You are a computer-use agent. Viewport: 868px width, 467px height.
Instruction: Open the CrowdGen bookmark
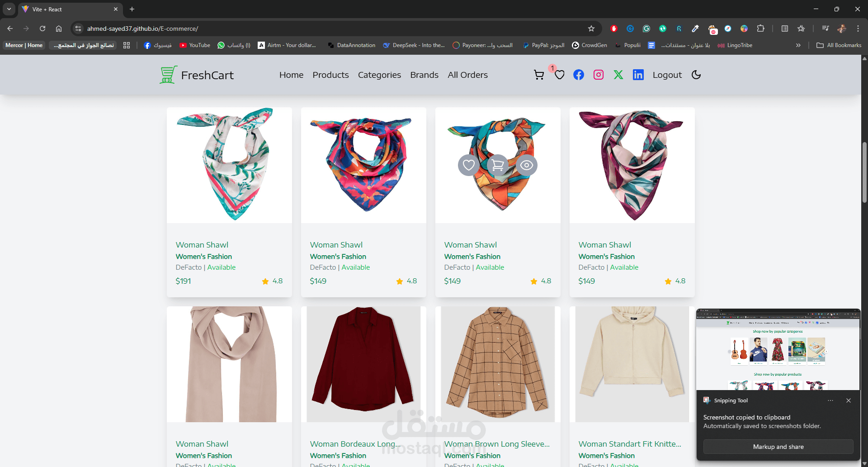point(590,45)
